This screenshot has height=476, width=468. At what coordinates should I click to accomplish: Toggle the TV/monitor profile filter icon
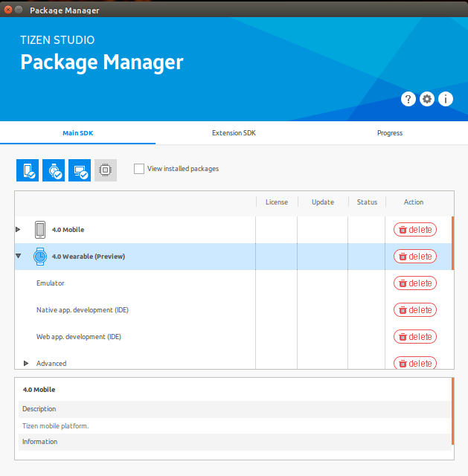[80, 170]
